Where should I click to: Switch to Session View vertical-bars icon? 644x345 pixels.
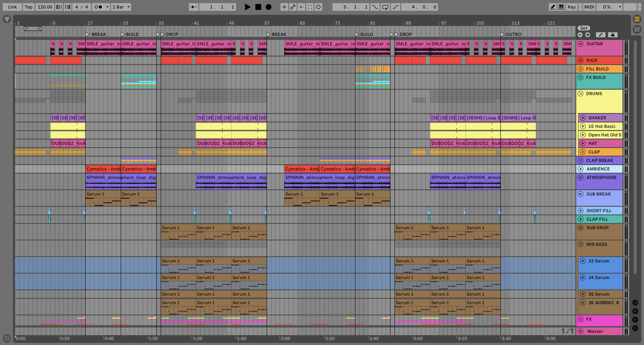[x=637, y=29]
